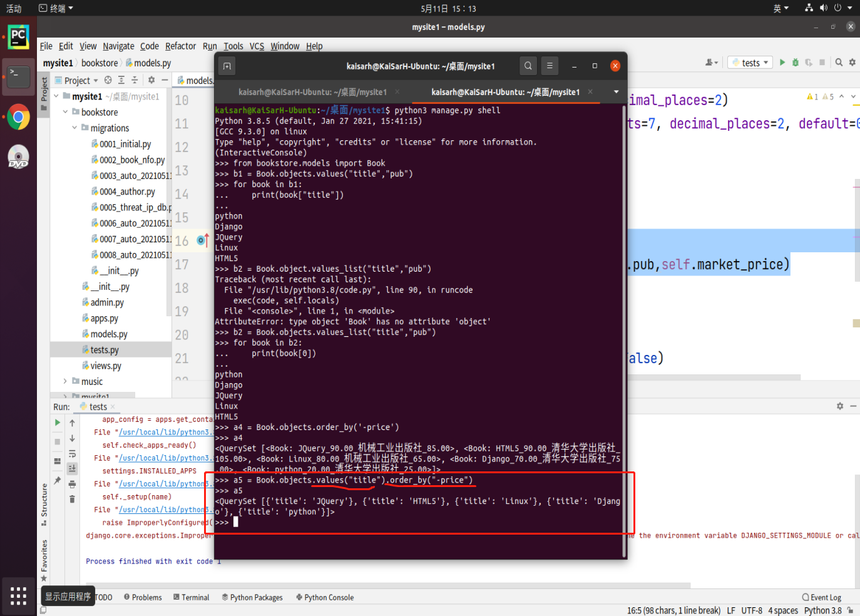The image size is (860, 616).
Task: Open a new terminal tab
Action: tap(227, 66)
